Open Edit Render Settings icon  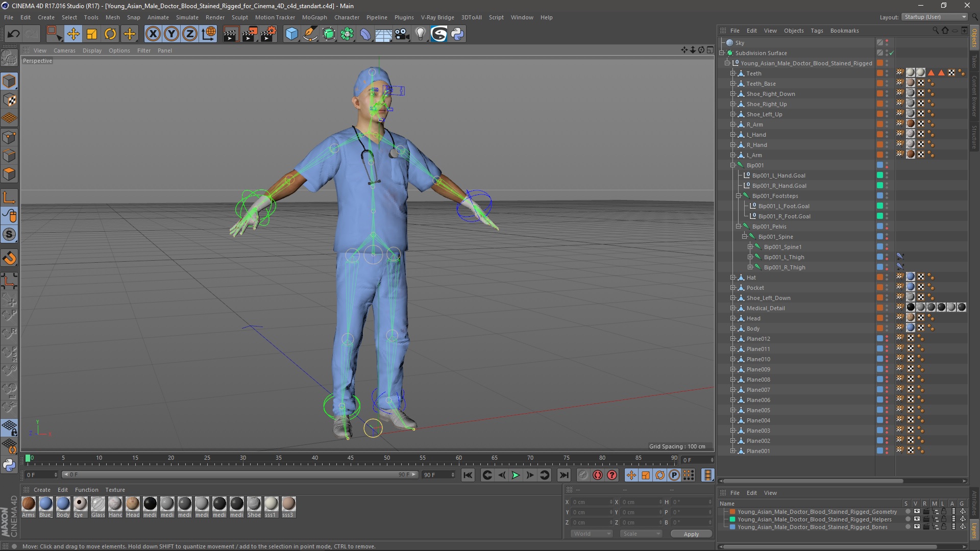tap(268, 34)
